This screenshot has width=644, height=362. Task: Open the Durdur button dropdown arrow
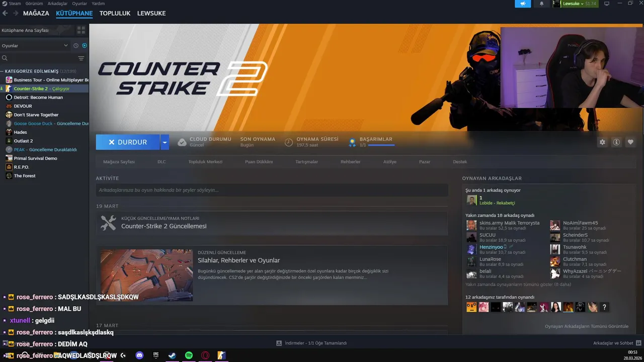point(165,142)
